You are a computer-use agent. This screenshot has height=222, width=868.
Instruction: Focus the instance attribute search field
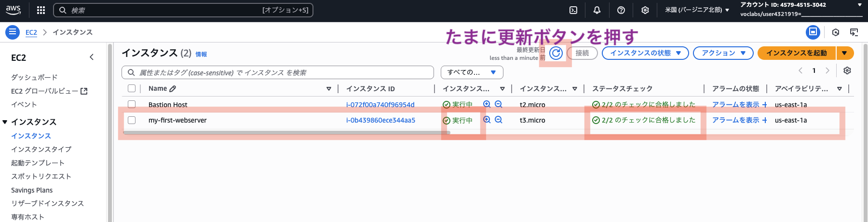[278, 72]
